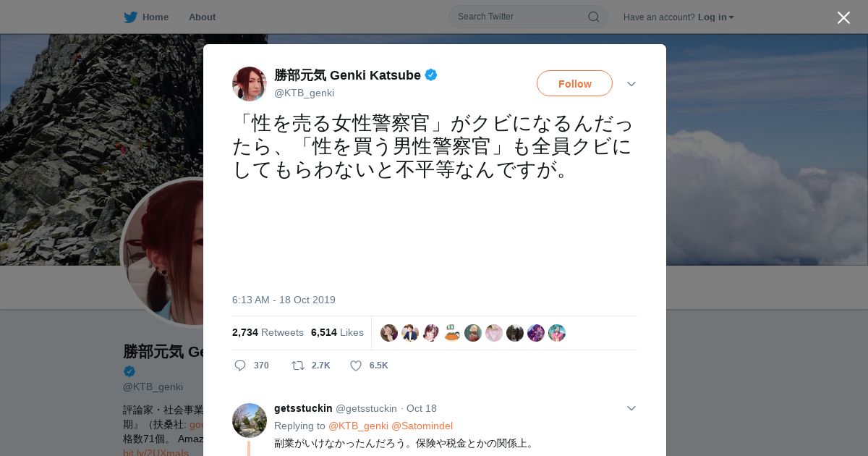Click the heart like icon

(x=356, y=366)
